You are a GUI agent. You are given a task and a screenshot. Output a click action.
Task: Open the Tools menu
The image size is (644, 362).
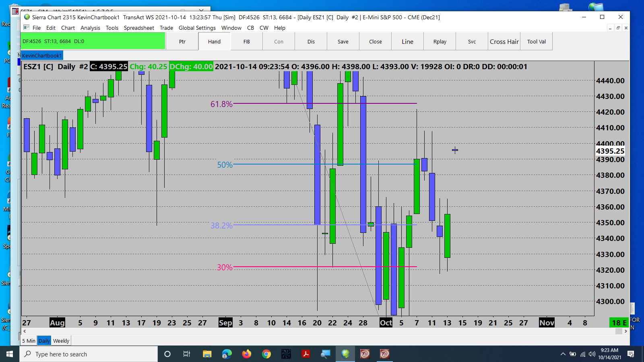tap(112, 28)
